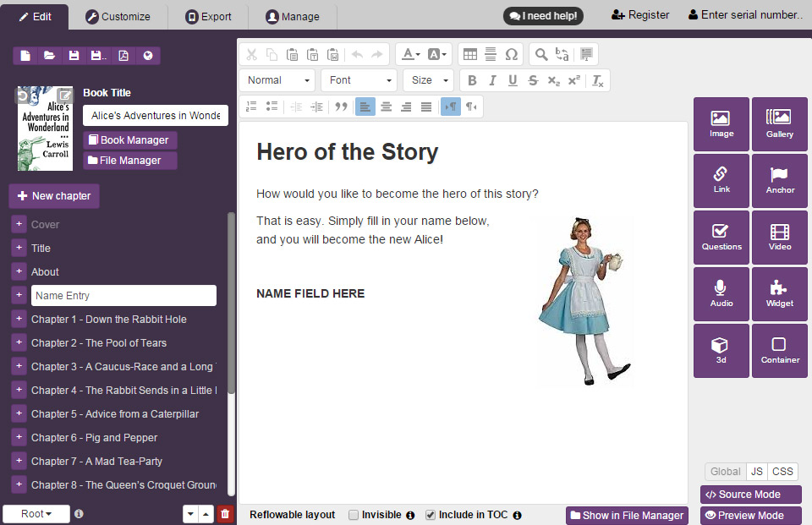Insert a Questions block

(x=721, y=238)
